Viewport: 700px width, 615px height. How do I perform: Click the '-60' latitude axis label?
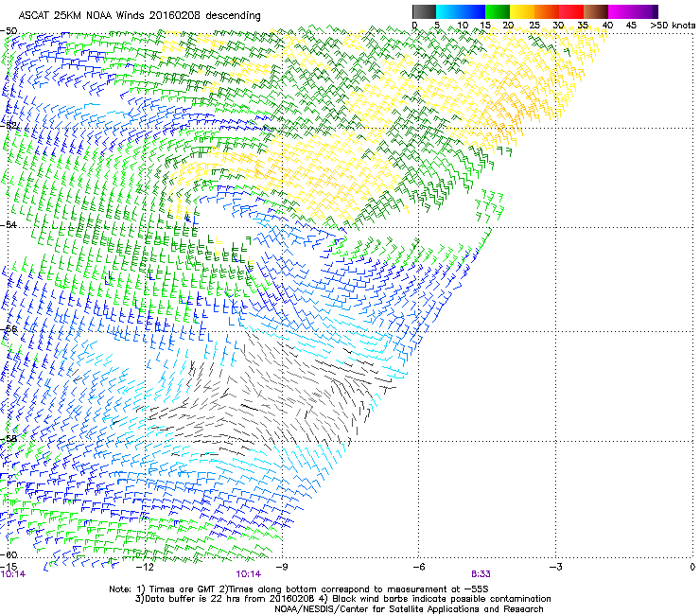click(x=9, y=555)
